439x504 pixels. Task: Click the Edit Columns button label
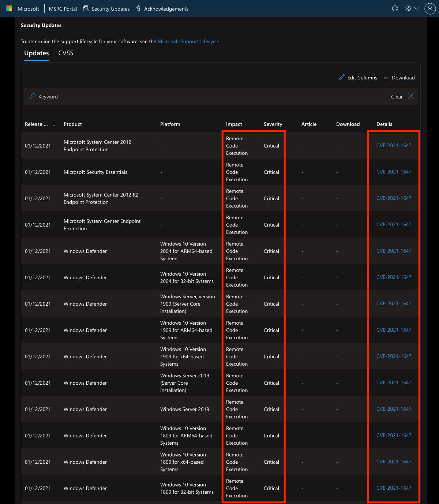(362, 78)
